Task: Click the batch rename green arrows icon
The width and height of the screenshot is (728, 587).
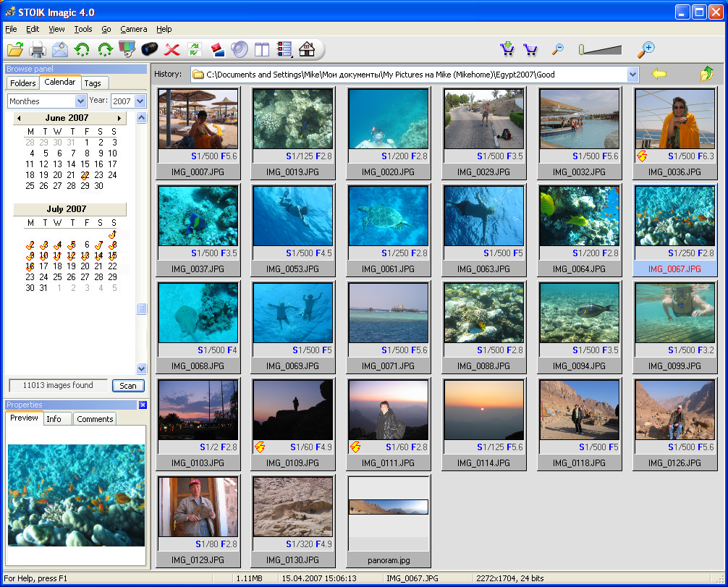Action: click(195, 48)
